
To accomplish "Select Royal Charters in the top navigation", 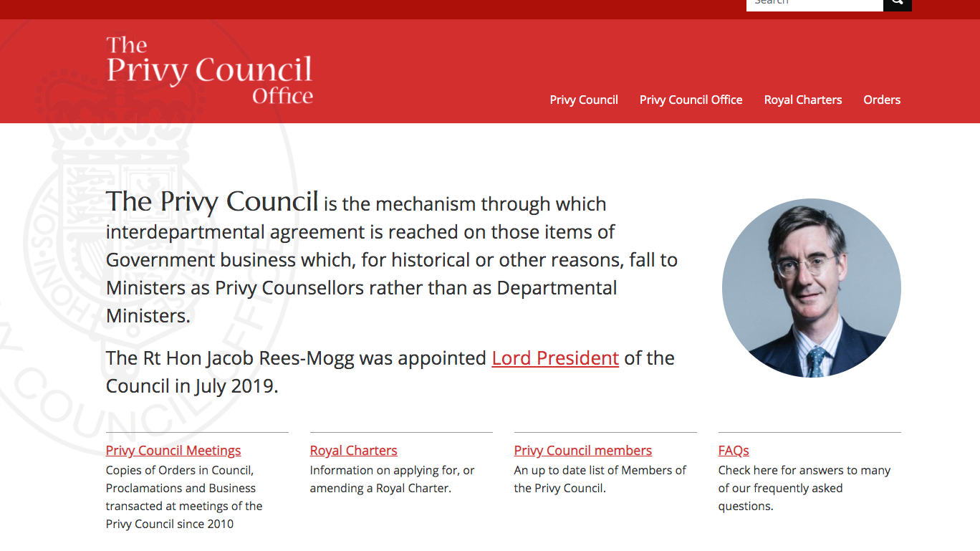I will coord(802,100).
